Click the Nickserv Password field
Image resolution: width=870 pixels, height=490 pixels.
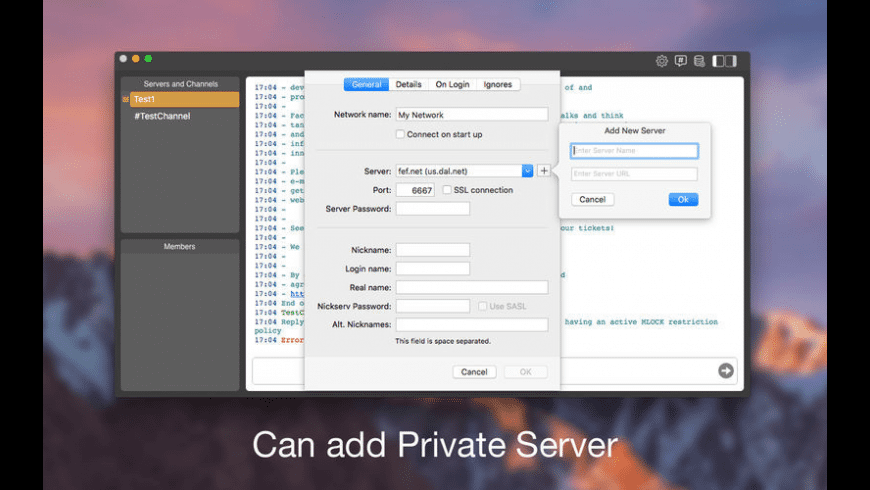pos(433,306)
